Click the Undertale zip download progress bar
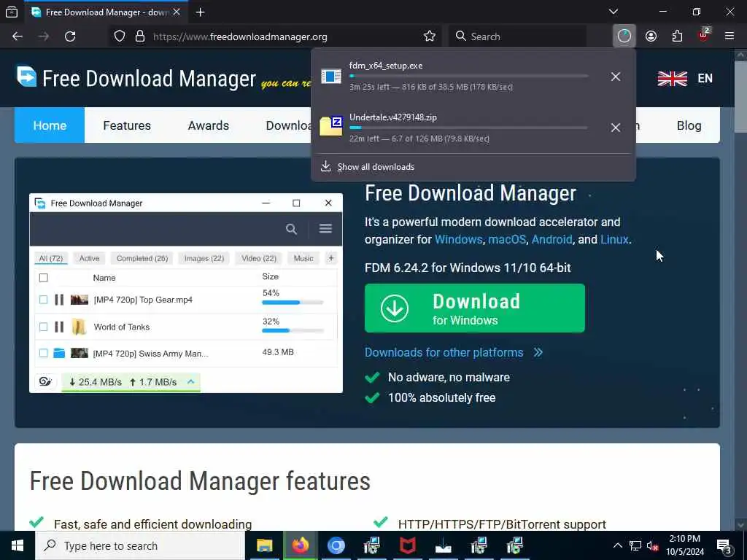This screenshot has width=747, height=560. coord(468,128)
